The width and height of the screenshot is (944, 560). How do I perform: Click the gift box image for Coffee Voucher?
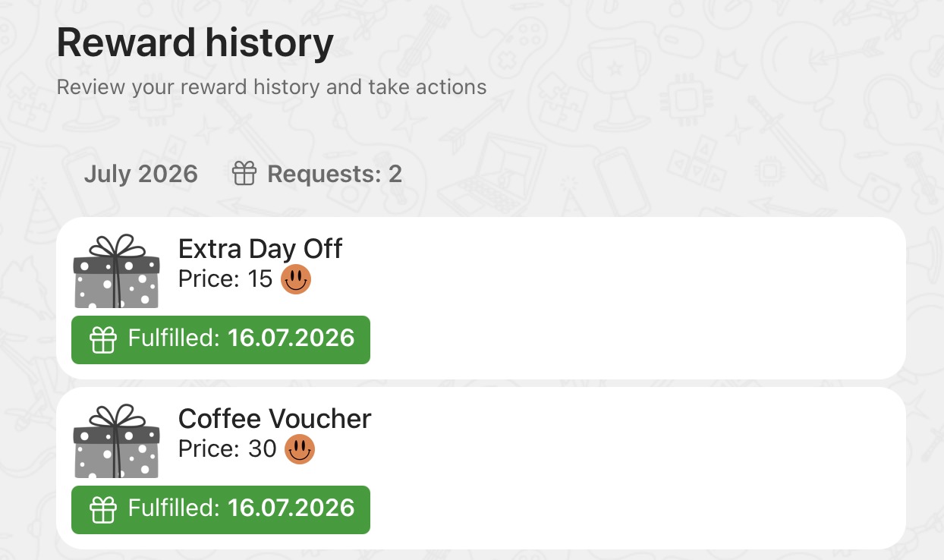pos(116,441)
